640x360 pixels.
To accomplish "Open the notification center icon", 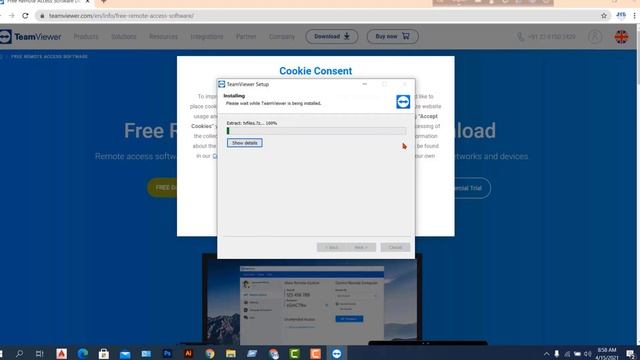I will (x=631, y=354).
